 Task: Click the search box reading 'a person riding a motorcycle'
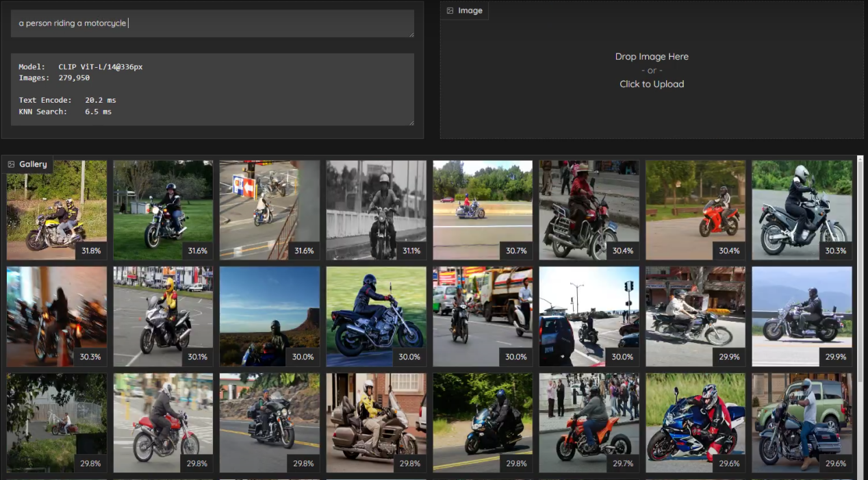212,23
